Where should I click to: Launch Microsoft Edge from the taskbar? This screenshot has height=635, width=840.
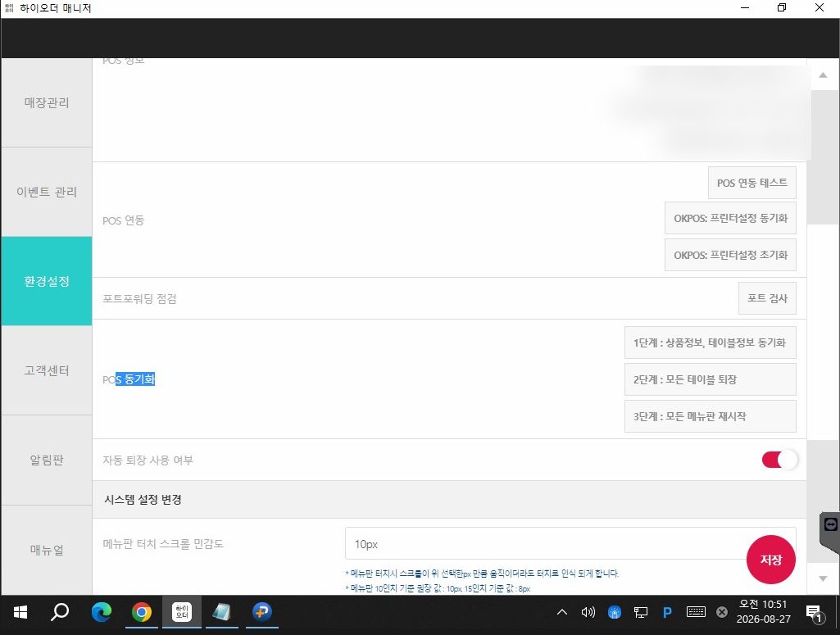(x=102, y=612)
